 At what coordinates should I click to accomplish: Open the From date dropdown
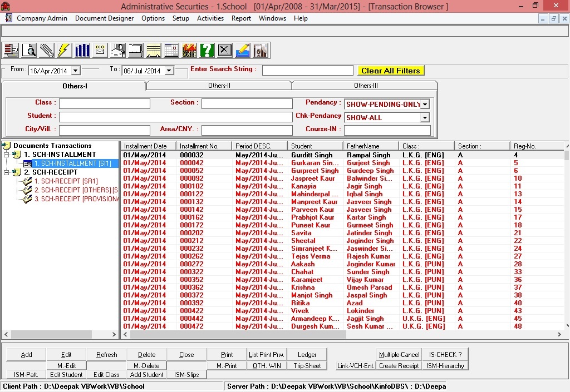[x=76, y=71]
